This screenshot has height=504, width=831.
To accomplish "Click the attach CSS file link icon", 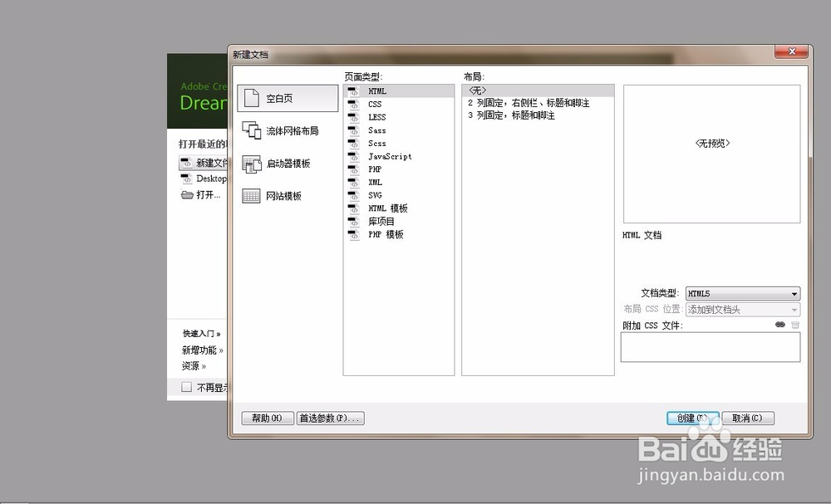I will (780, 325).
